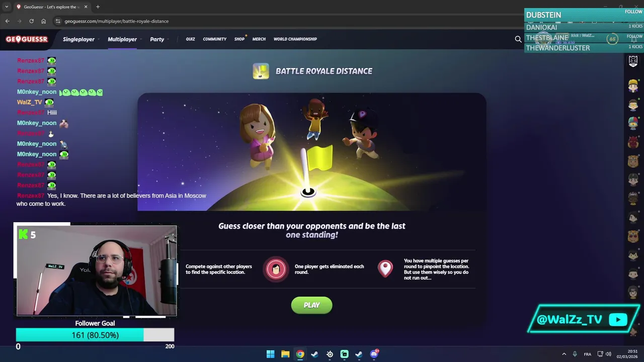Click the network icon in system tray
This screenshot has height=362, width=644.
pos(600,354)
